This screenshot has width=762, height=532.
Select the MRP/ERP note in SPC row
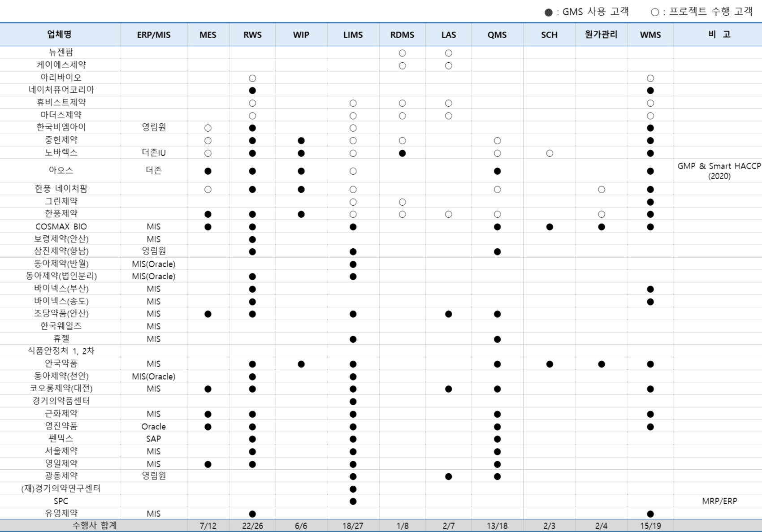pos(719,501)
